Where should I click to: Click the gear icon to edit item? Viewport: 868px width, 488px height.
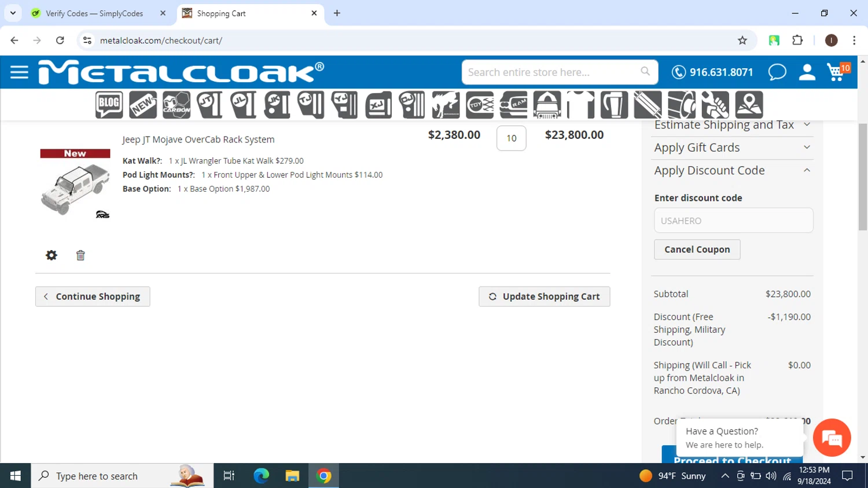(52, 255)
